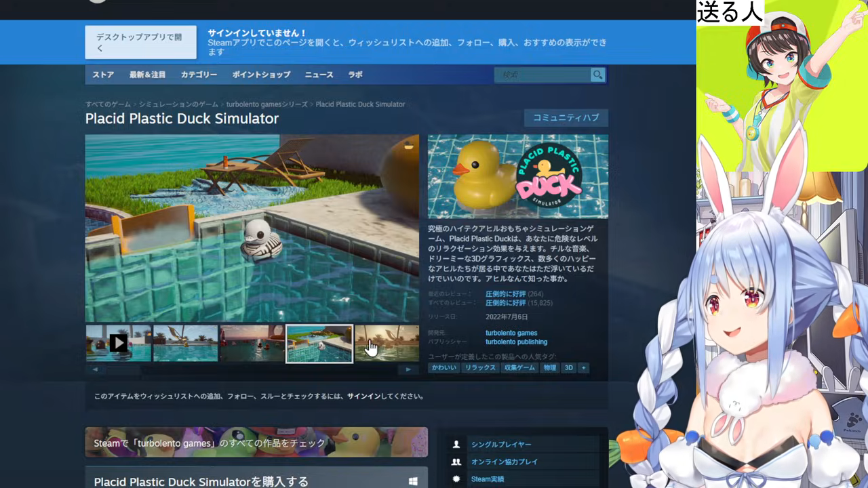This screenshot has height=488, width=868.
Task: Click オンライン協力プレイ feature link
Action: 505,462
